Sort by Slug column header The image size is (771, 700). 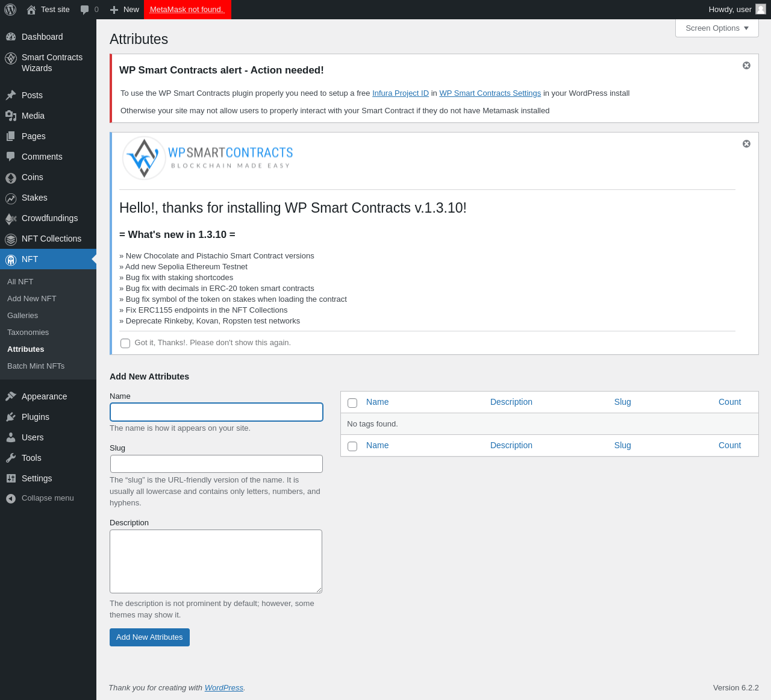(x=623, y=402)
